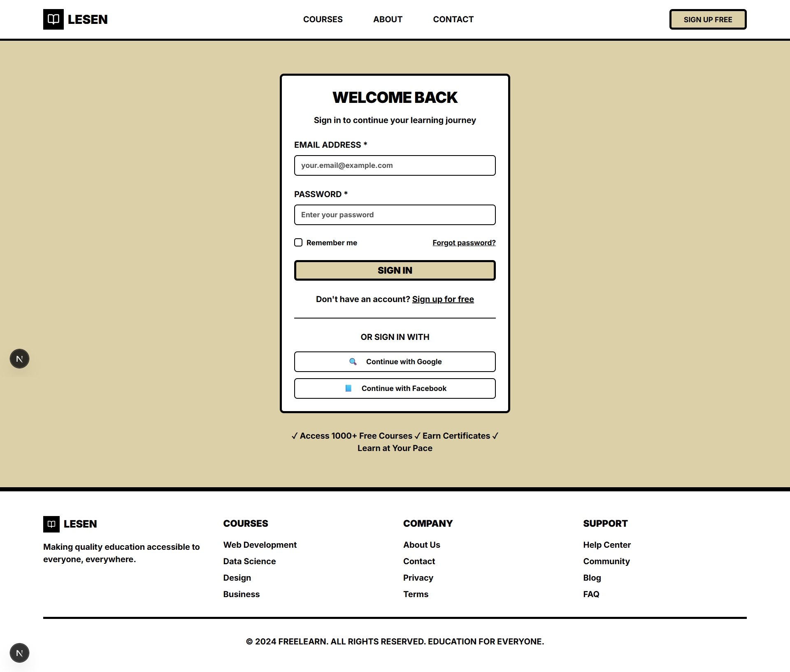The width and height of the screenshot is (790, 672).
Task: Open the Courses nav item
Action: [323, 19]
